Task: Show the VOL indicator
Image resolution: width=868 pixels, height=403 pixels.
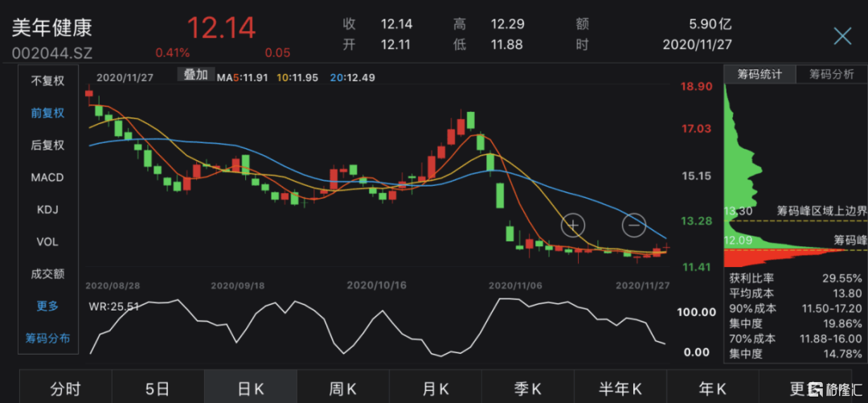Action: pos(47,242)
